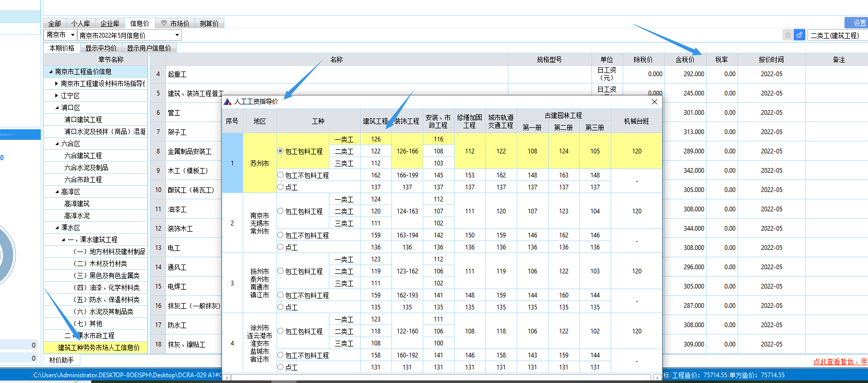Switch to the 测算价 tab
868x383 pixels.
click(x=209, y=23)
